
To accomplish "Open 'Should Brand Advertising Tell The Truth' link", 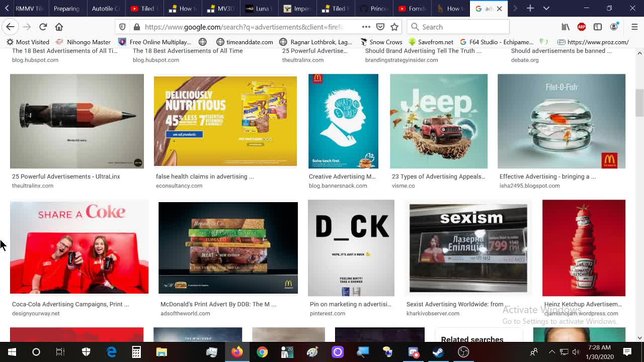I will [423, 51].
